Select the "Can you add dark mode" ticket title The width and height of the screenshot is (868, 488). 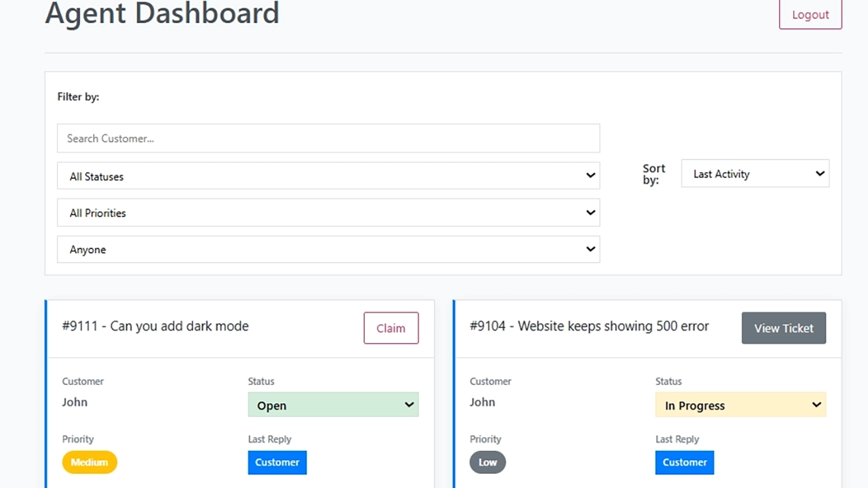coord(155,326)
